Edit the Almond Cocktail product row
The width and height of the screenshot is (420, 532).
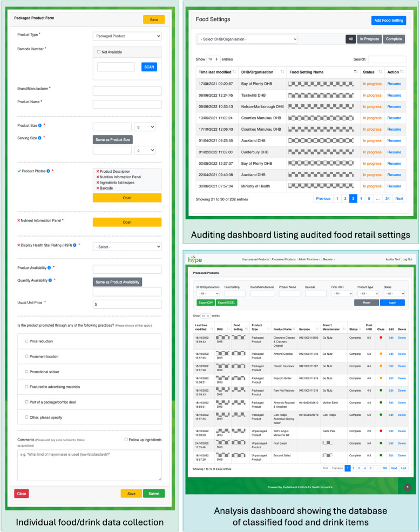(391, 354)
